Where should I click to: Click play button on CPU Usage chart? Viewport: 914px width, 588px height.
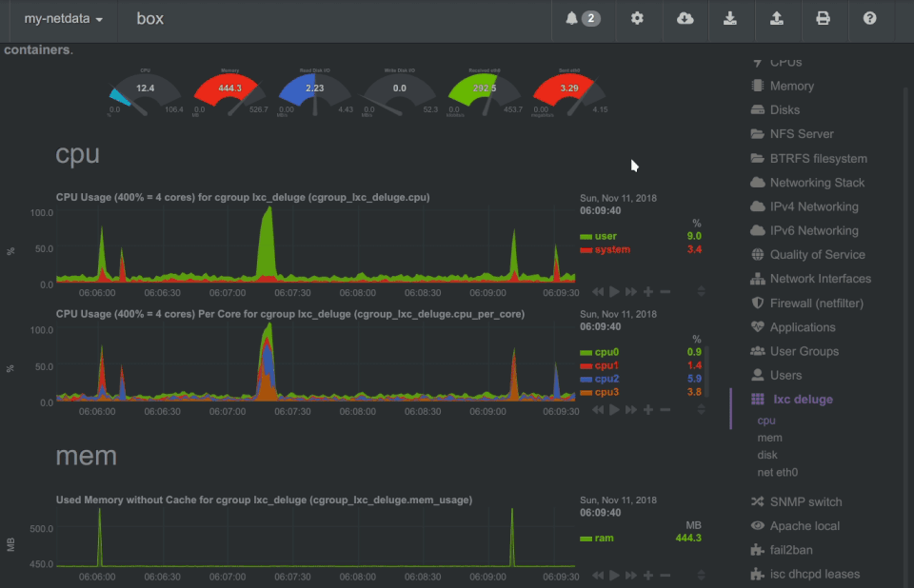614,291
